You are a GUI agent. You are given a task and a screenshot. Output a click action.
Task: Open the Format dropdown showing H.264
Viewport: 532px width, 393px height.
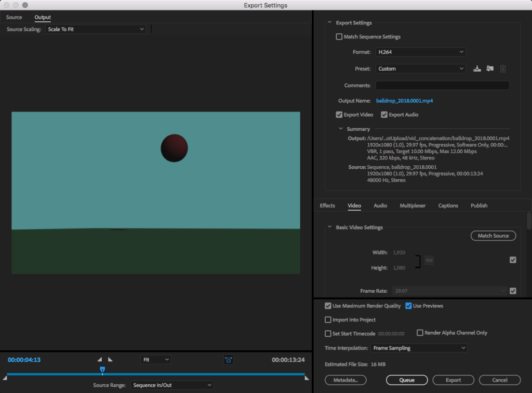click(420, 52)
